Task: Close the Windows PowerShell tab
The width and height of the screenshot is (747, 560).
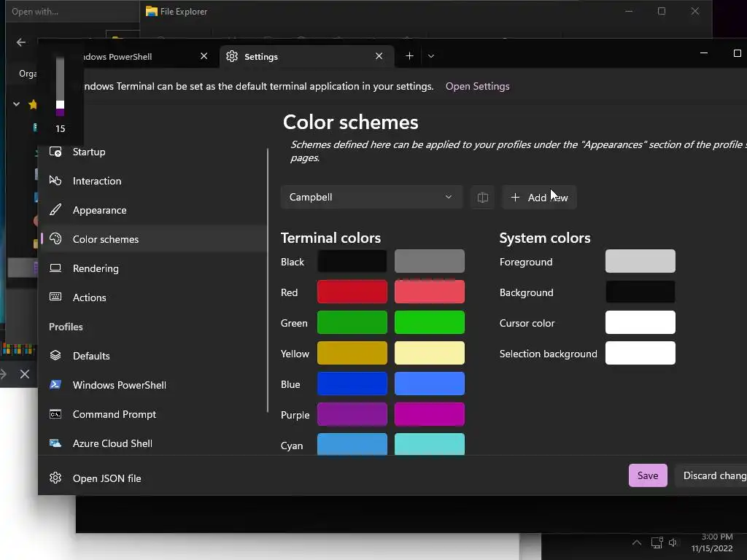Action: tap(204, 56)
